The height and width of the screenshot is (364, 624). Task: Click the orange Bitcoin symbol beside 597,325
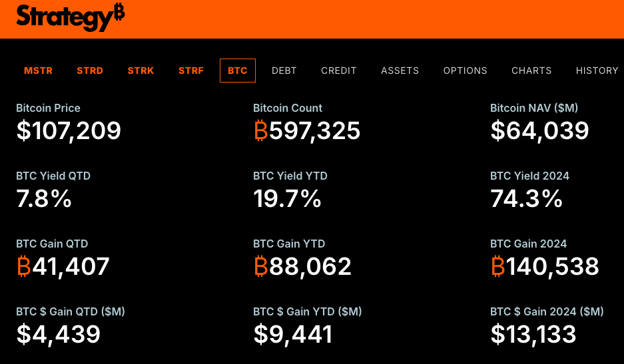click(x=260, y=131)
